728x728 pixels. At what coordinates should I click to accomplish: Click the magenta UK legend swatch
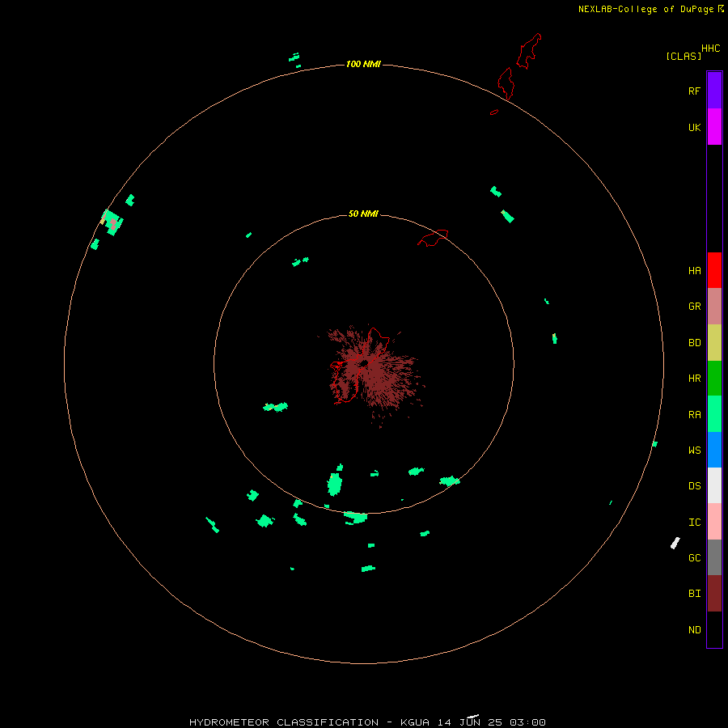click(x=714, y=127)
